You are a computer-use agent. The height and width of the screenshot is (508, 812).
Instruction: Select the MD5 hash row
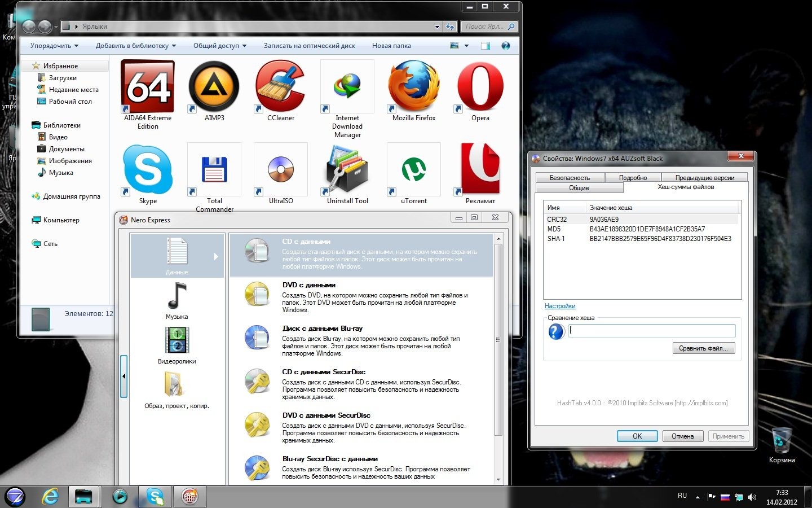[x=641, y=229]
